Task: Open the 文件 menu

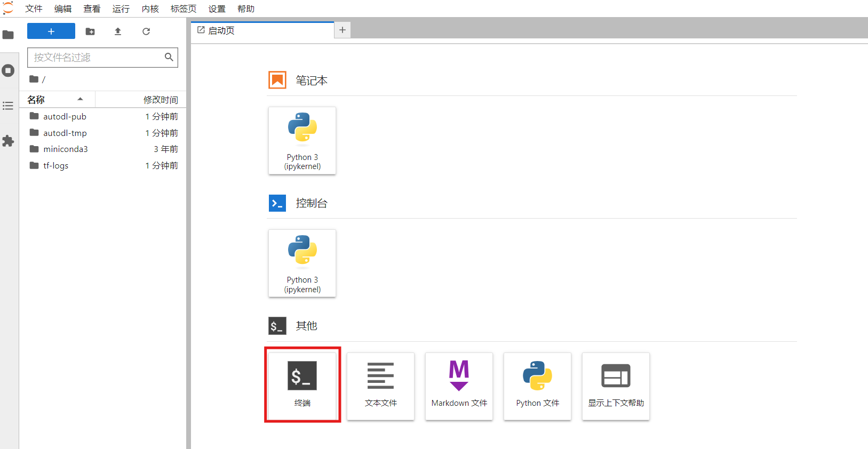Action: click(34, 9)
